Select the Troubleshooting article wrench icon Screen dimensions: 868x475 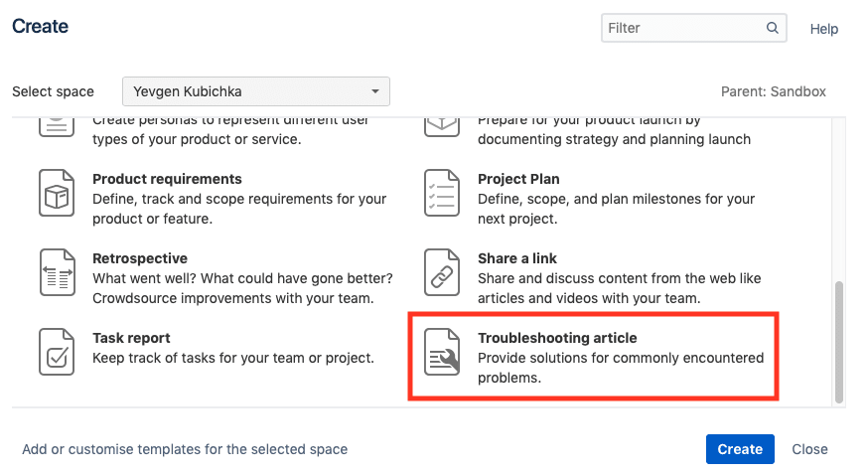[x=442, y=352]
